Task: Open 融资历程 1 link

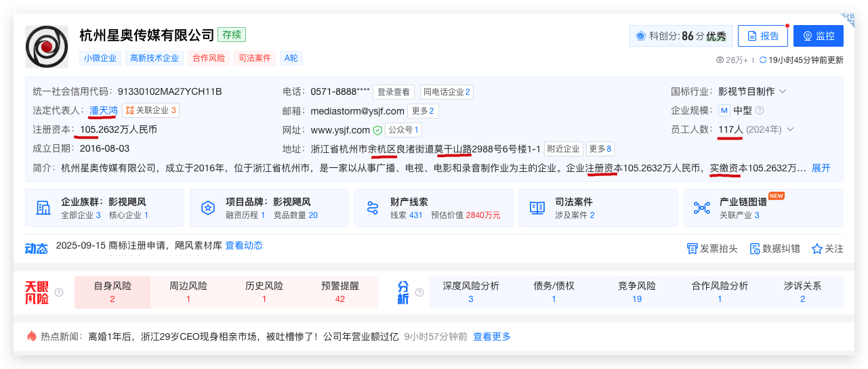Action: click(245, 215)
